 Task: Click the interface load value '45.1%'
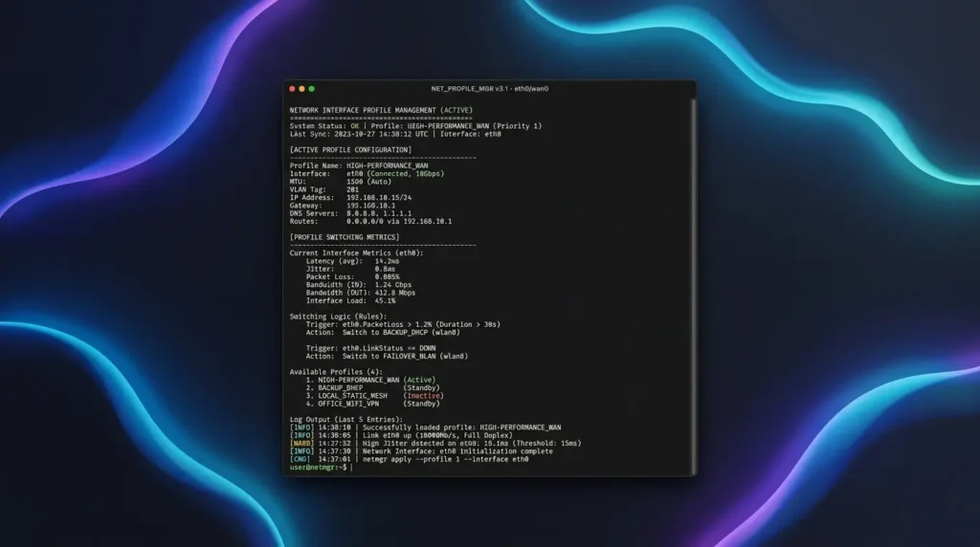coord(385,300)
